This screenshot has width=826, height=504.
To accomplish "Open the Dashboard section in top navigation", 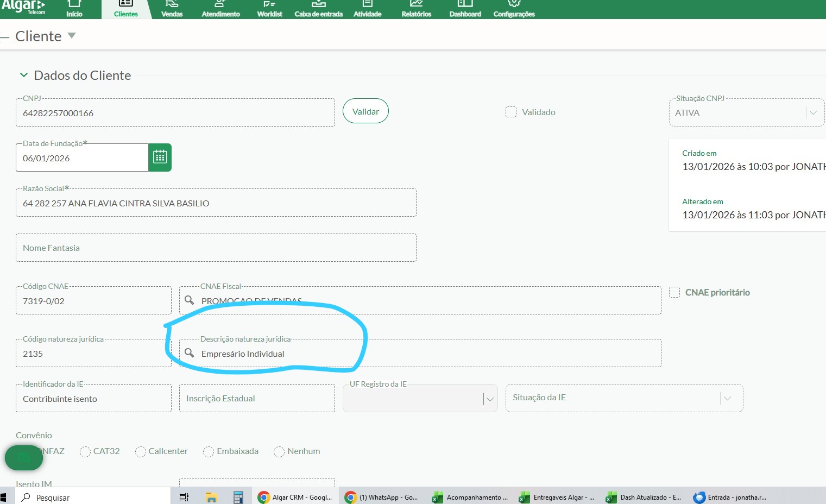I will coord(465,9).
